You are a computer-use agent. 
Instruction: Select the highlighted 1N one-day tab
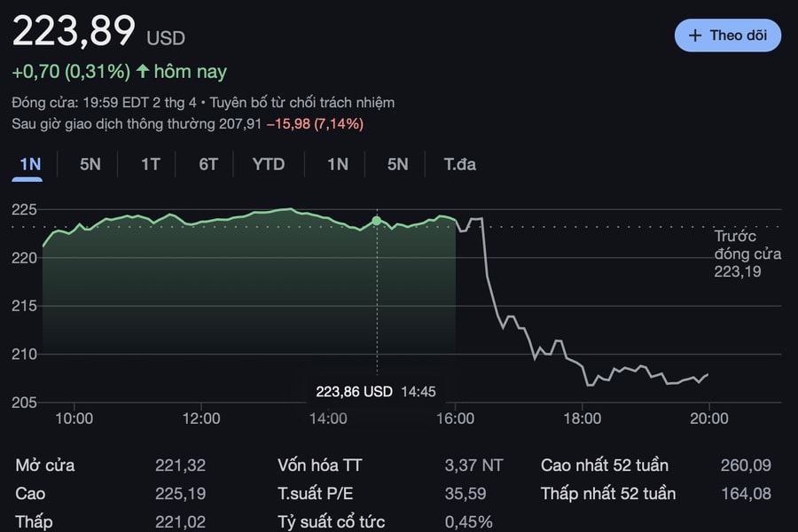point(30,164)
